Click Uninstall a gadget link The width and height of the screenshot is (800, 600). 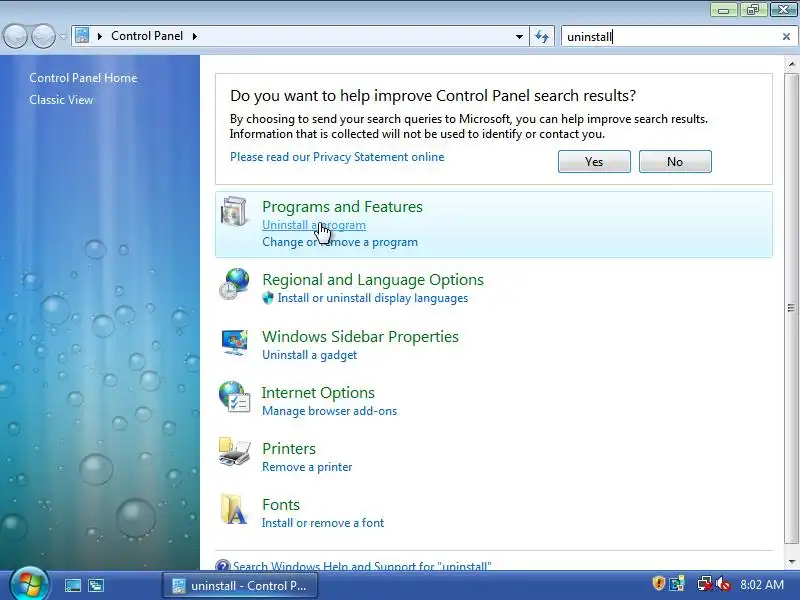[309, 355]
